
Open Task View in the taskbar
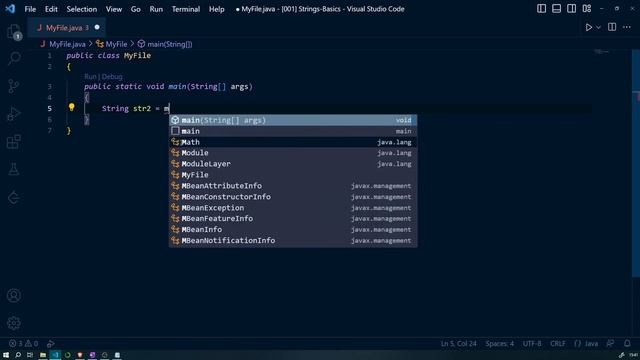(x=30, y=355)
